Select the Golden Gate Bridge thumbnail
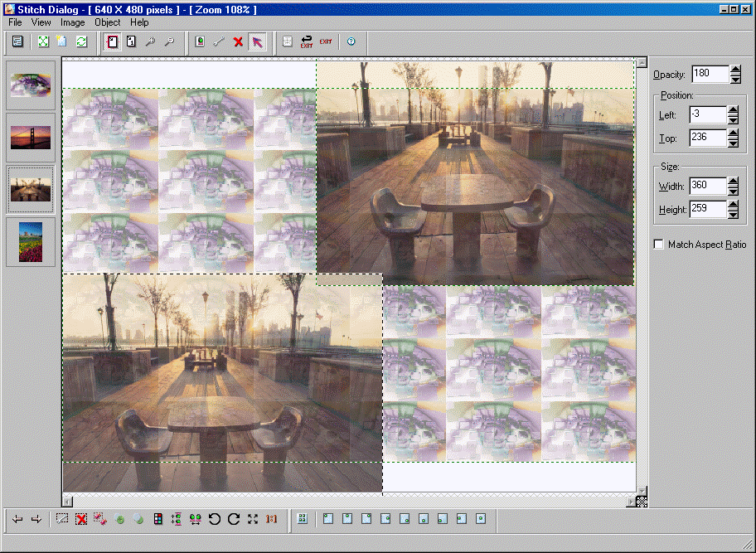 pos(30,138)
